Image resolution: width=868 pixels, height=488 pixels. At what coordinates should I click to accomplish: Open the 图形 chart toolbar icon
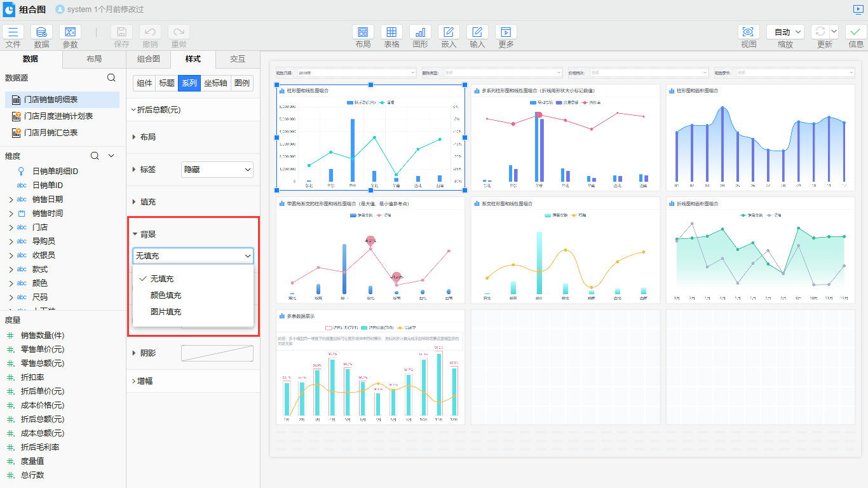(x=420, y=32)
